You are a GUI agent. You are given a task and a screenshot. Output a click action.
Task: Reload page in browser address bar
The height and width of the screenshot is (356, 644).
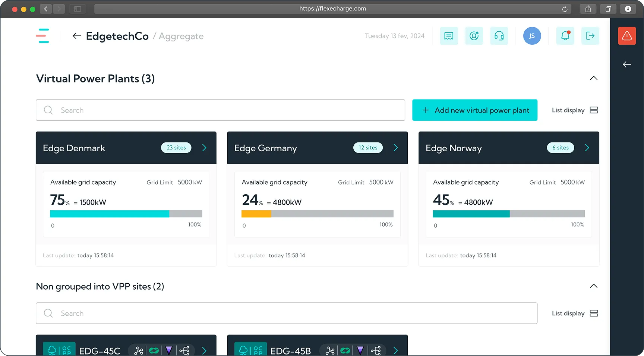tap(565, 9)
